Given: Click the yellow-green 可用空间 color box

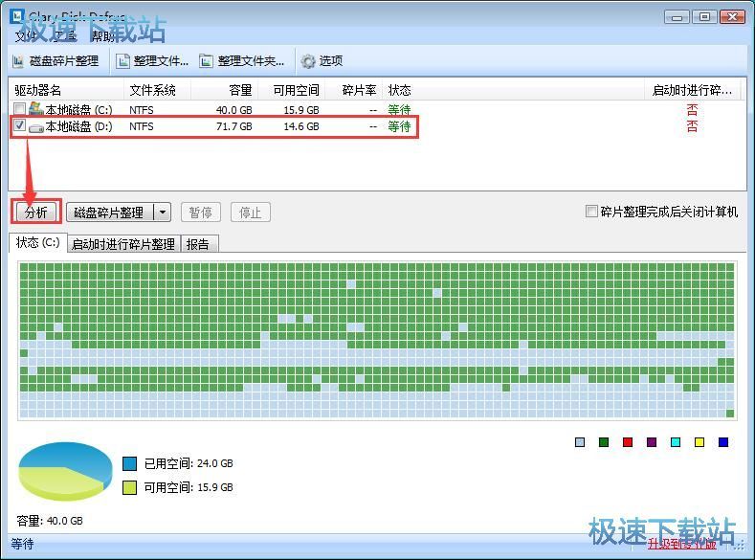Looking at the screenshot, I should (129, 488).
